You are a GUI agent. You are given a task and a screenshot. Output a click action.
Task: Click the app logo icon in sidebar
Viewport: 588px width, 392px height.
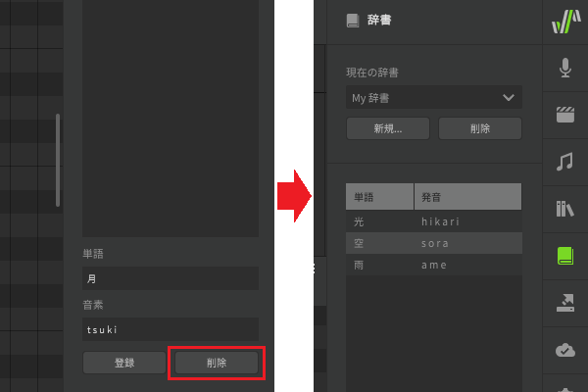click(565, 21)
